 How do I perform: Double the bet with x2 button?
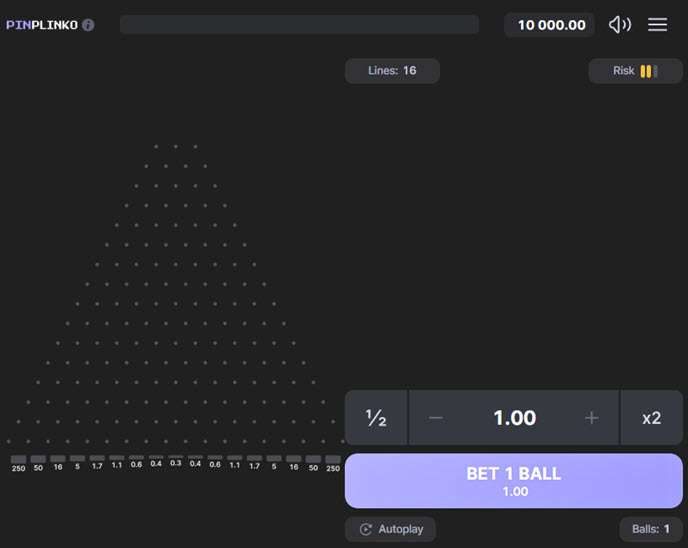click(x=651, y=418)
